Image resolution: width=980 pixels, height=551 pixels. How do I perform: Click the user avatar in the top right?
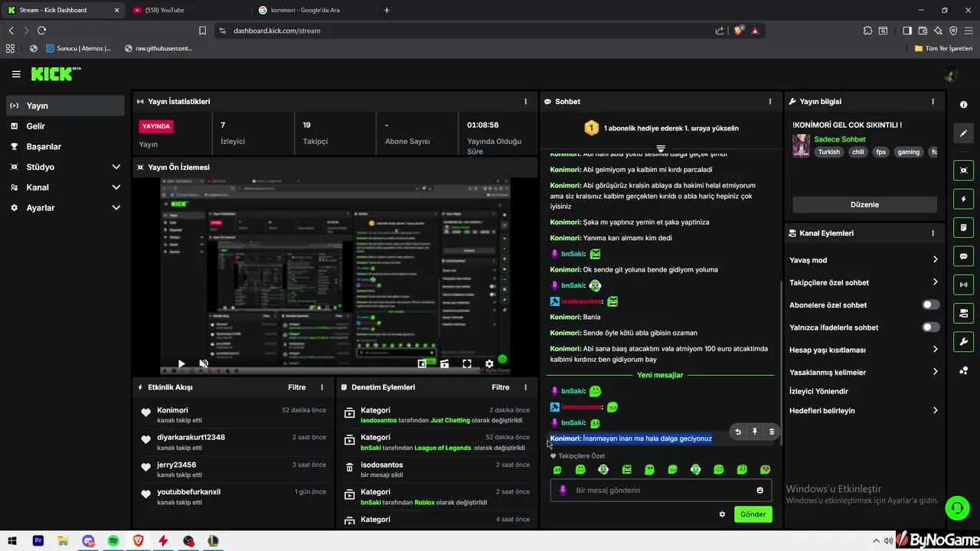[x=951, y=75]
